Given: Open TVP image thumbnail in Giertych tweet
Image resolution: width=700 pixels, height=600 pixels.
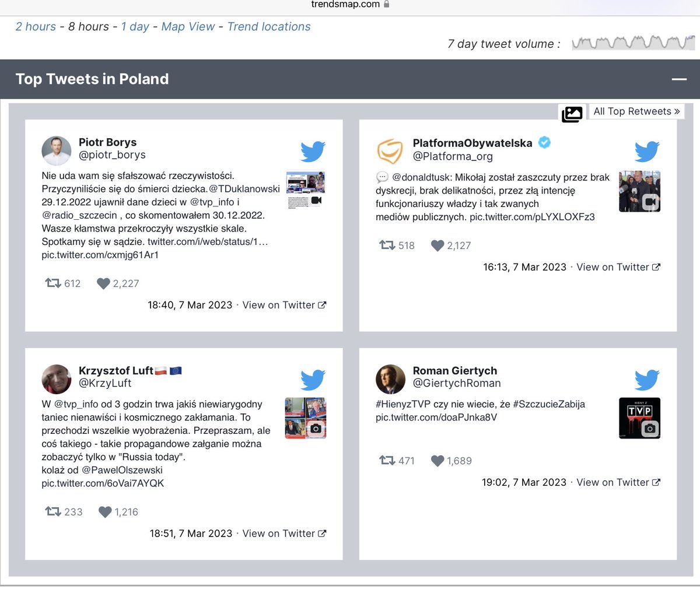Looking at the screenshot, I should tap(639, 418).
